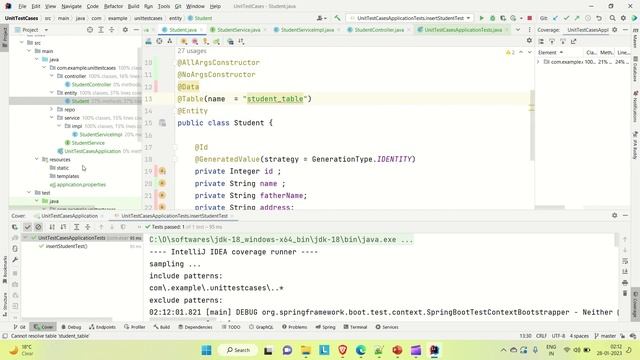Click the Windows Start button
Image resolution: width=640 pixels, height=360 pixels.
click(x=207, y=350)
